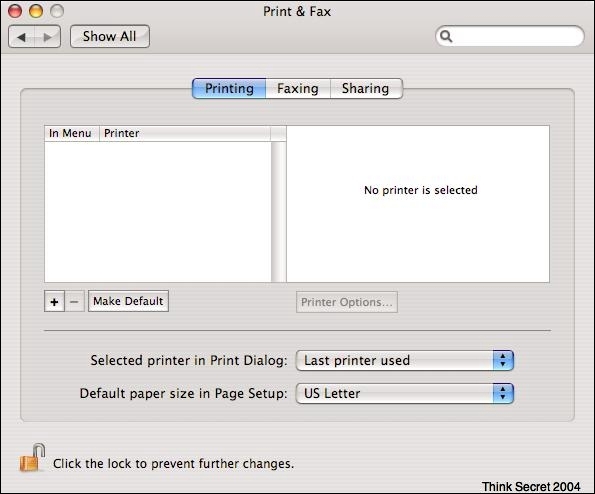This screenshot has width=595, height=494.
Task: Click the printer list scrollbar
Action: (x=279, y=212)
